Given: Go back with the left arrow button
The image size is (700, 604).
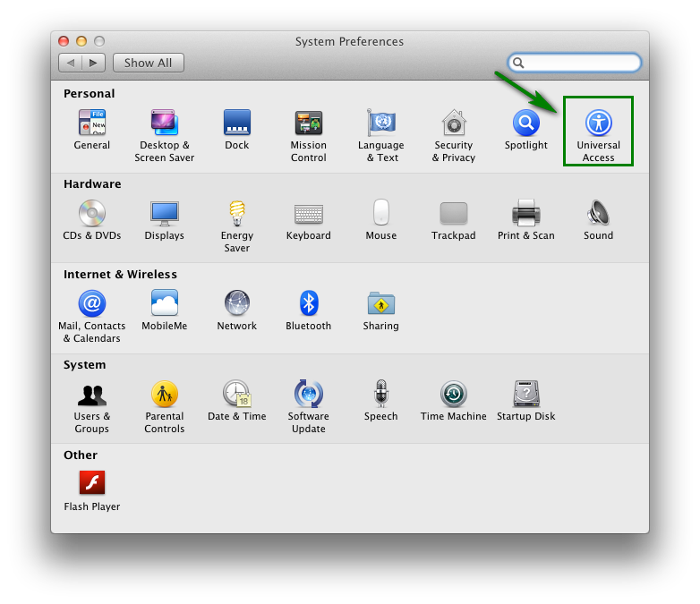Looking at the screenshot, I should click(71, 63).
